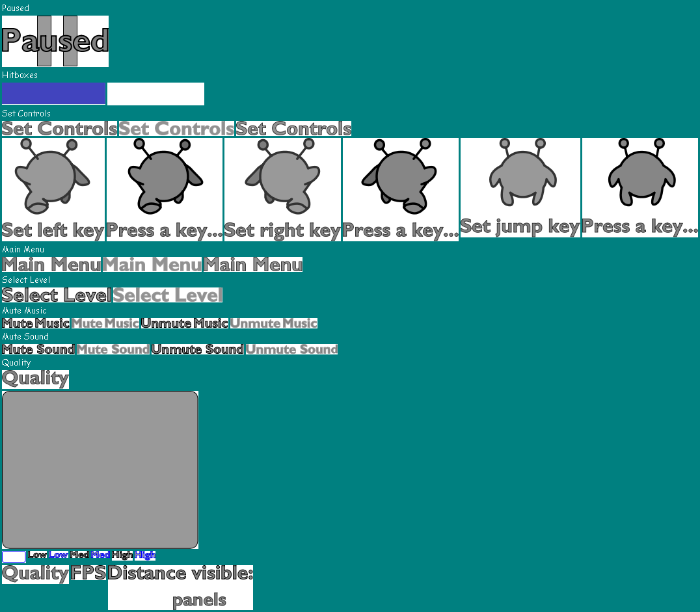This screenshot has width=700, height=612.
Task: Select the black Low quality label
Action: [37, 555]
